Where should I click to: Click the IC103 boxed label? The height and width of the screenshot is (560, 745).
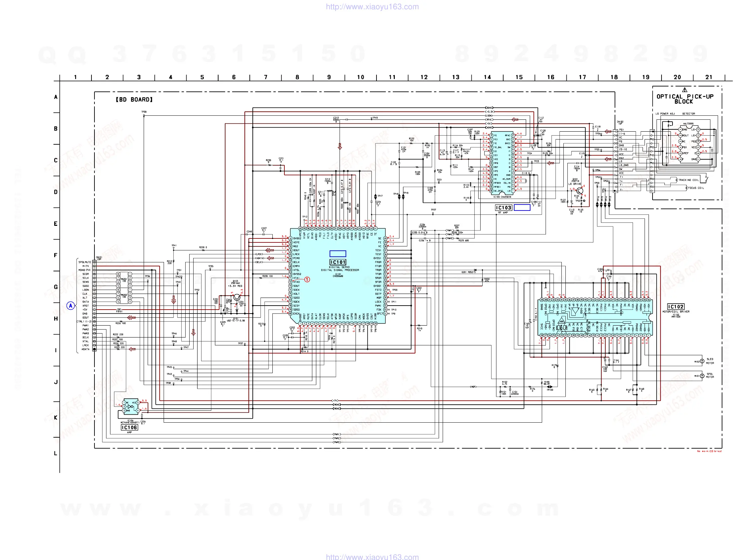pos(504,208)
